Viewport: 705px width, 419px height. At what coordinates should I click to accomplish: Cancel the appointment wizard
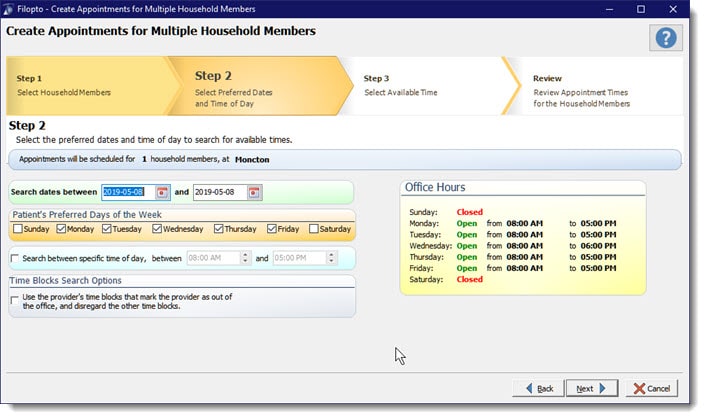(651, 388)
